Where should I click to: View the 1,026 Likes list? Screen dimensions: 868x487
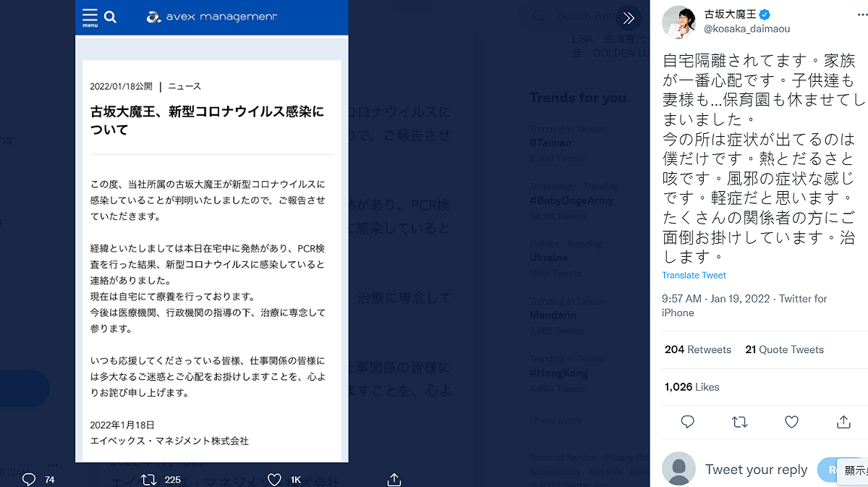(x=692, y=387)
